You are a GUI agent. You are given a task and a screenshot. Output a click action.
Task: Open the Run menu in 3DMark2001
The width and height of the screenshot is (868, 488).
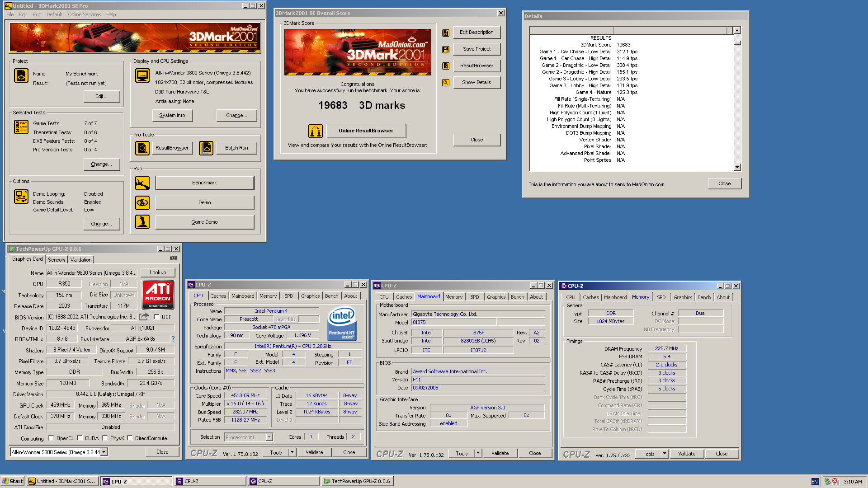(x=37, y=14)
